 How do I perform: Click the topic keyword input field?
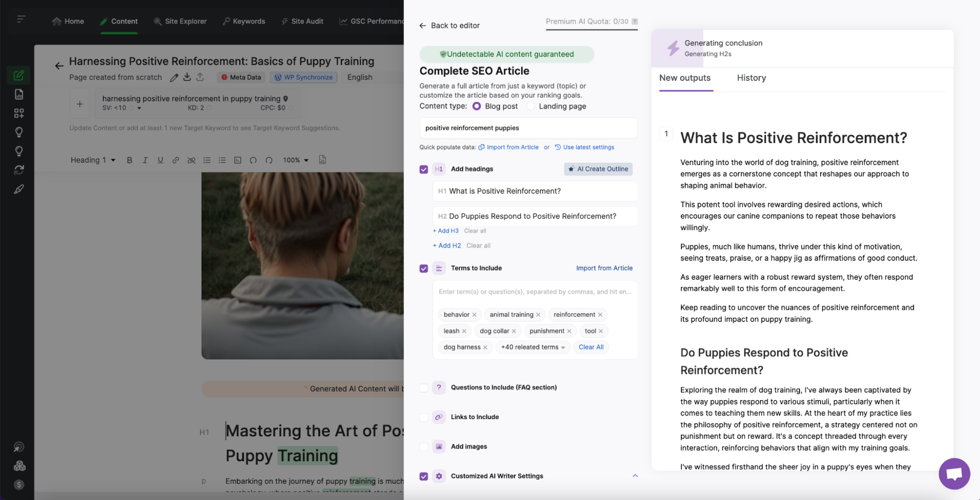pos(528,128)
